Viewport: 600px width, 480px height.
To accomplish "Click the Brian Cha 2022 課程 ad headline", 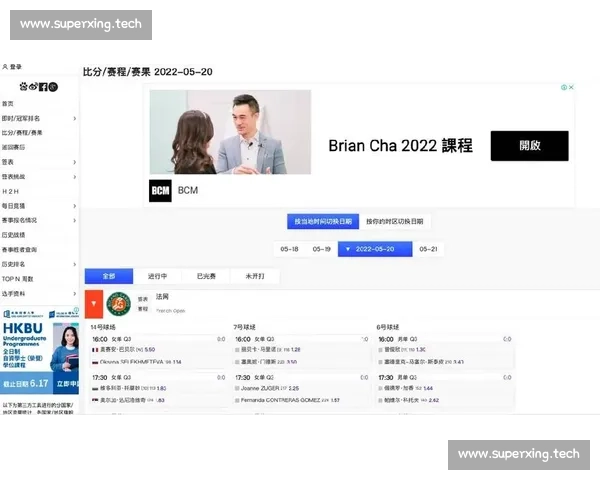I will 400,146.
